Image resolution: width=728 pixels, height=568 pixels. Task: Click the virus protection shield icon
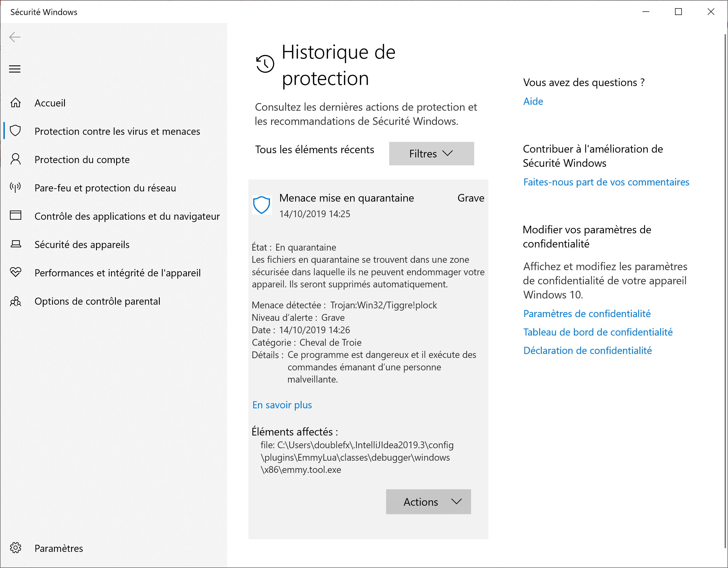pos(16,131)
